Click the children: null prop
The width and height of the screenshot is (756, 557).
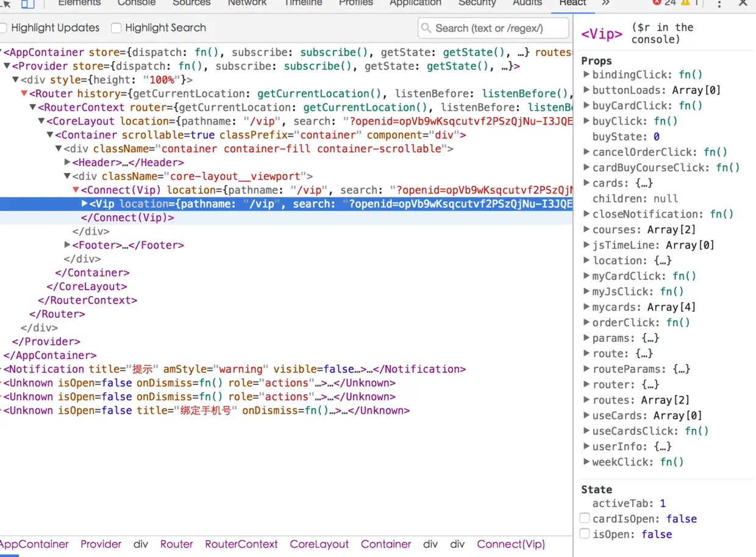point(635,199)
